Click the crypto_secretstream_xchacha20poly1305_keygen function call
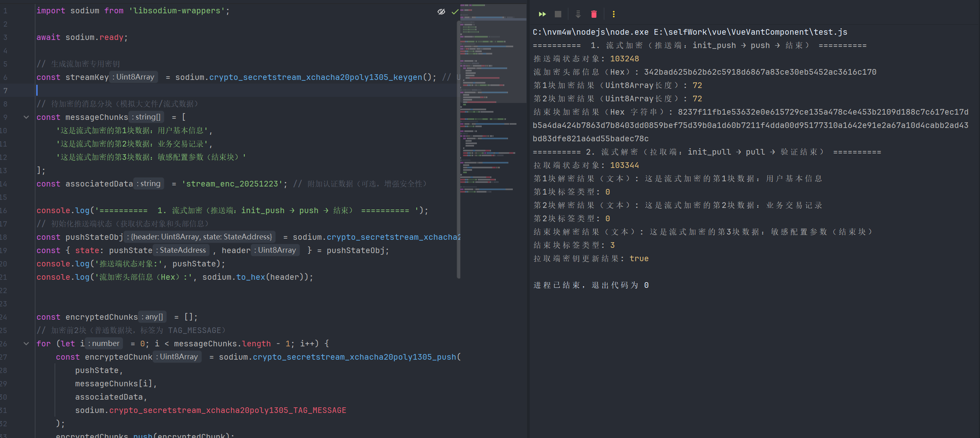Image resolution: width=980 pixels, height=438 pixels. click(x=315, y=77)
